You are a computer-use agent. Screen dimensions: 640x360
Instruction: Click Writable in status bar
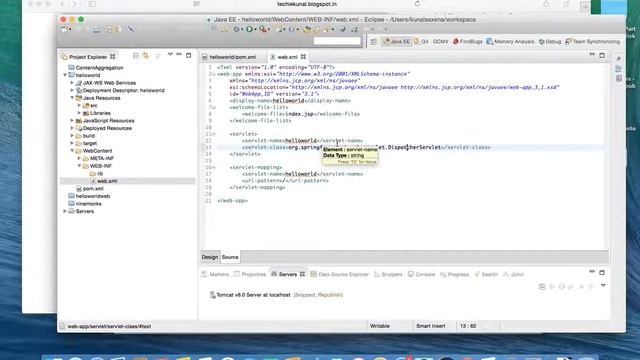point(380,326)
